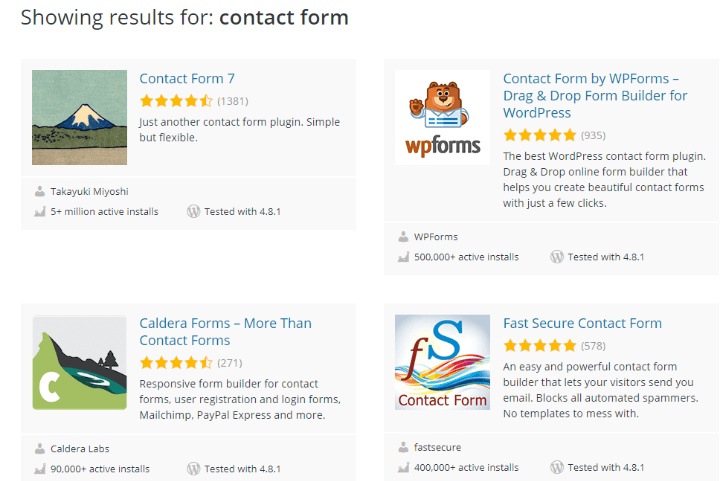Click the star rating for Contact Form 7
The width and height of the screenshot is (720, 481).
coord(176,101)
